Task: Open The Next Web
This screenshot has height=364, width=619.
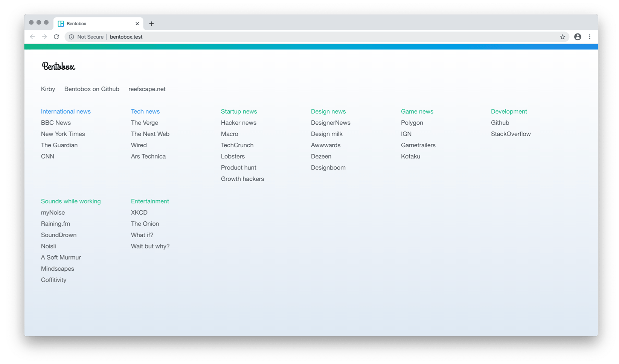Action: [150, 134]
